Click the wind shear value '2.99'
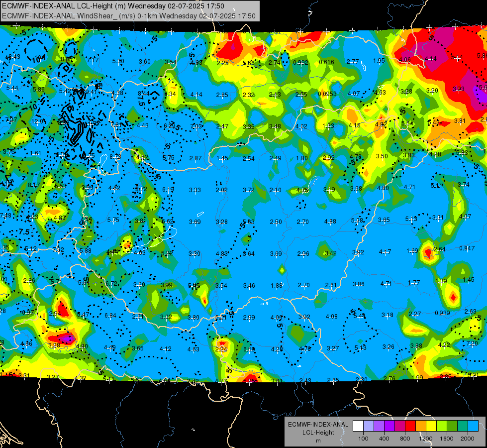487x448 pixels. tap(249, 318)
